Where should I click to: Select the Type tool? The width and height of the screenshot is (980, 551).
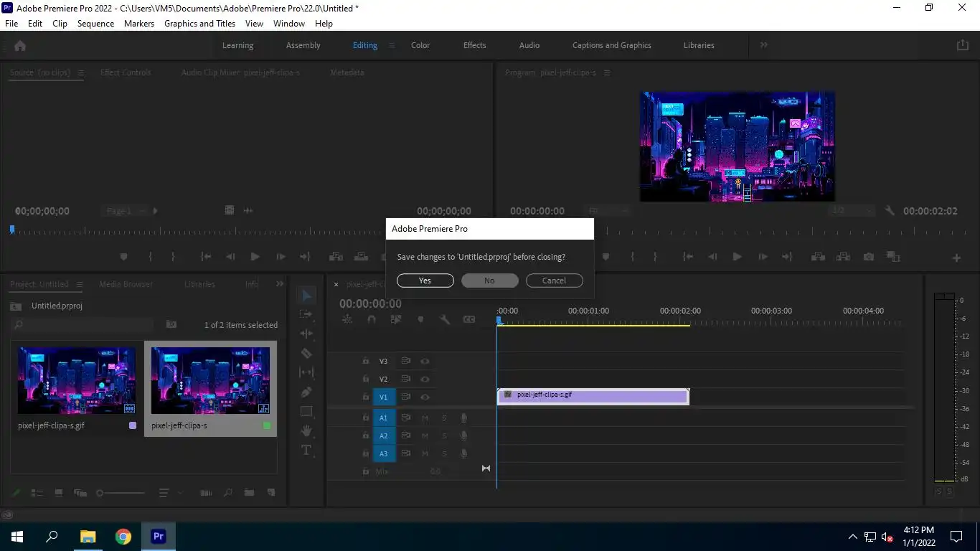pyautogui.click(x=306, y=451)
